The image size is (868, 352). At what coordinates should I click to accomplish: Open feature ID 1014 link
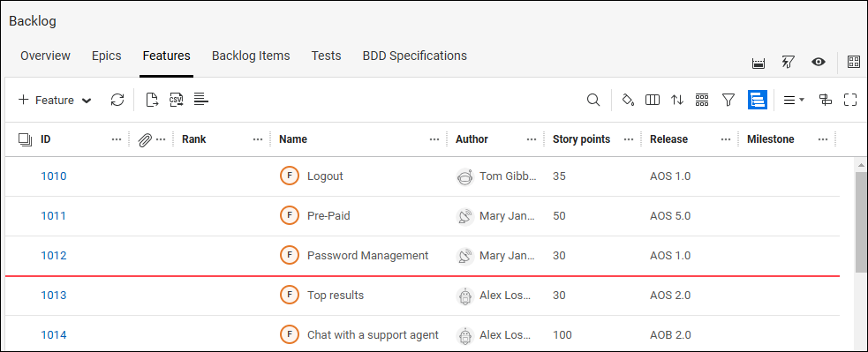click(54, 335)
